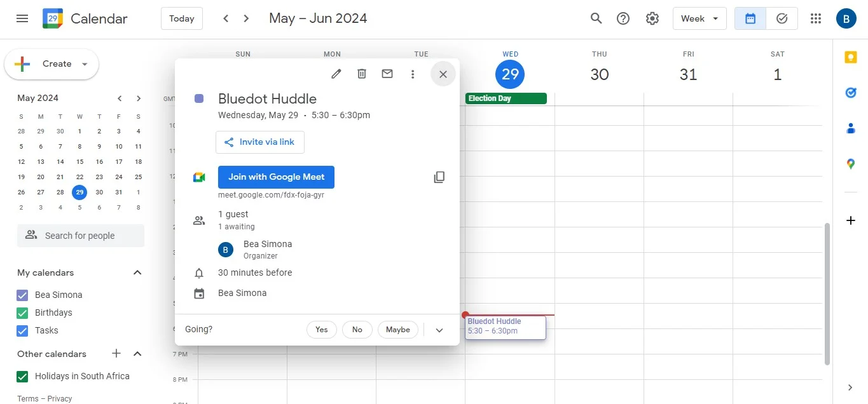Delete the Bluedot Huddle event
The height and width of the screenshot is (404, 868).
[x=362, y=74]
